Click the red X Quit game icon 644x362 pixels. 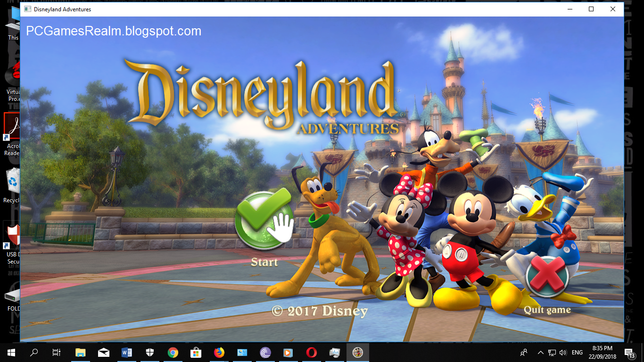point(547,276)
